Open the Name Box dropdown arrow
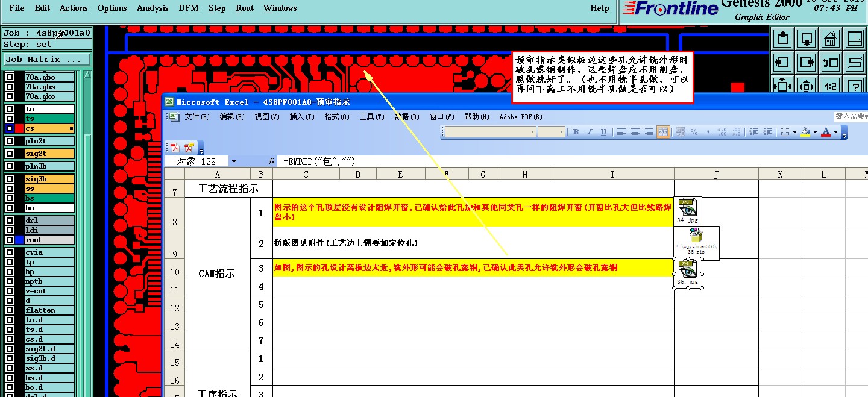This screenshot has height=397, width=868. click(234, 161)
